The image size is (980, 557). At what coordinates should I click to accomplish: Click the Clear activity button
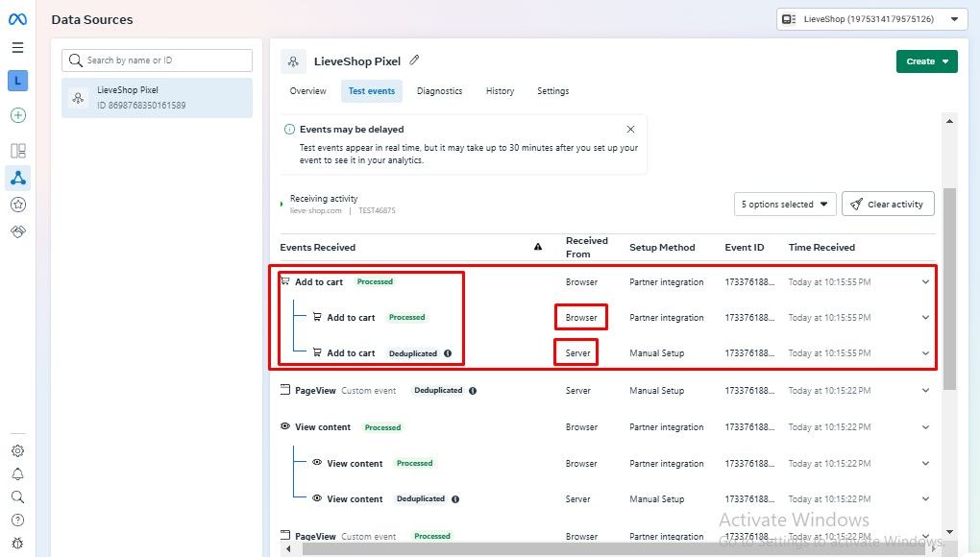[888, 205]
